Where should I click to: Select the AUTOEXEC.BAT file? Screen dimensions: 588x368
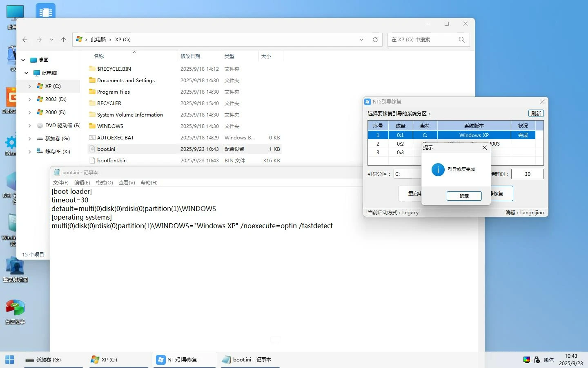116,138
